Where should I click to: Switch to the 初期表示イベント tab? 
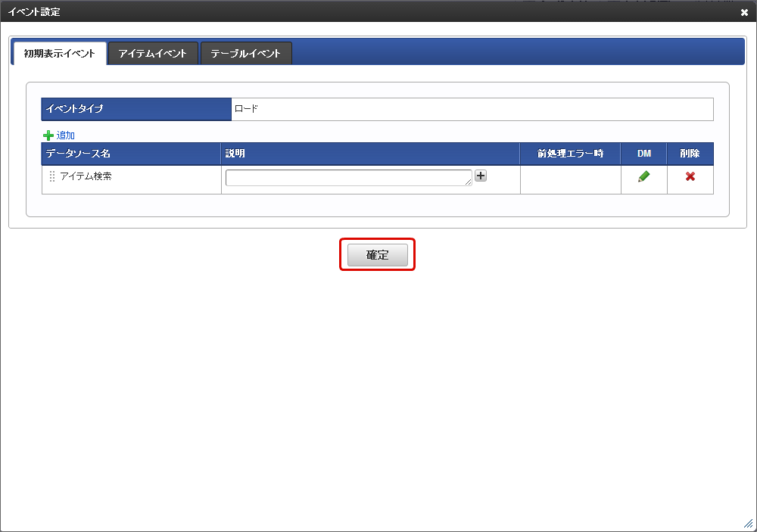pyautogui.click(x=59, y=54)
